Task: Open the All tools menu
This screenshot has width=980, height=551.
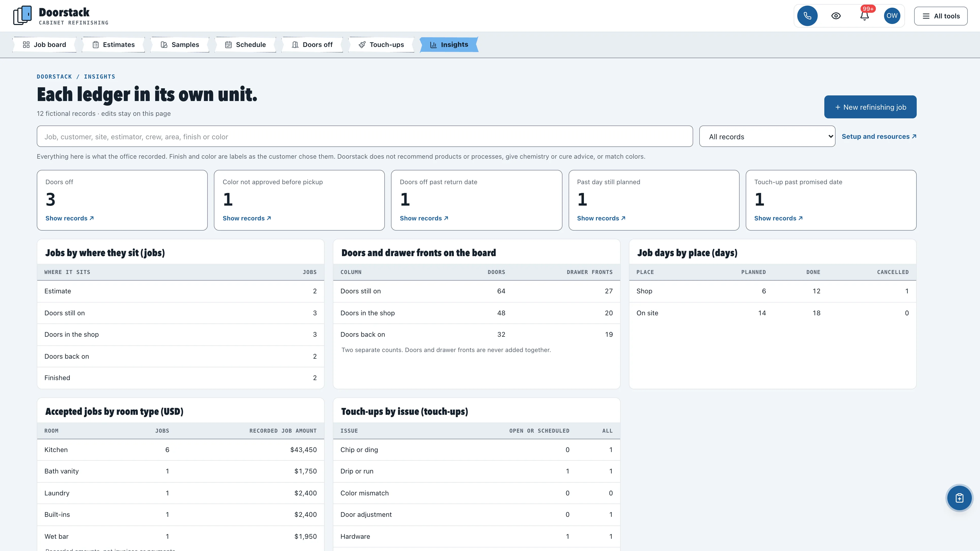Action: [940, 16]
